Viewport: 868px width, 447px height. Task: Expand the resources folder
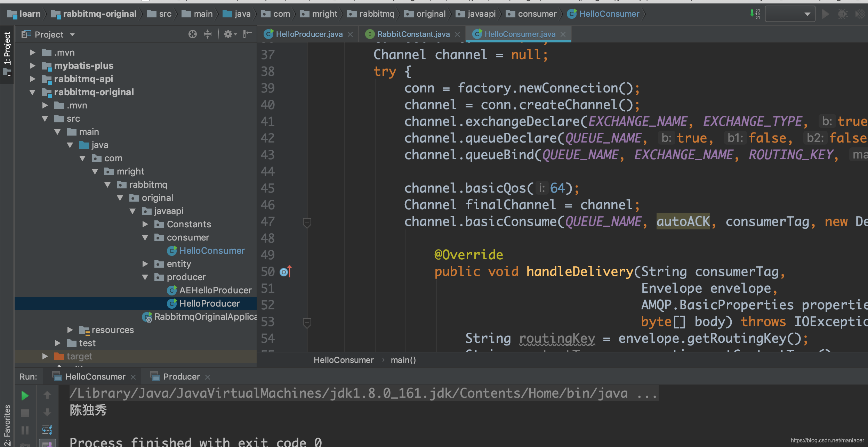coord(70,330)
